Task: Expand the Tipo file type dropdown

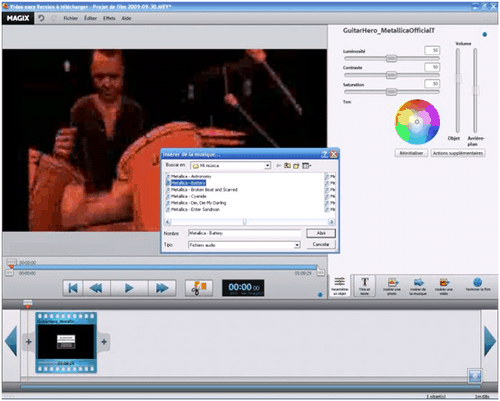Action: (297, 245)
